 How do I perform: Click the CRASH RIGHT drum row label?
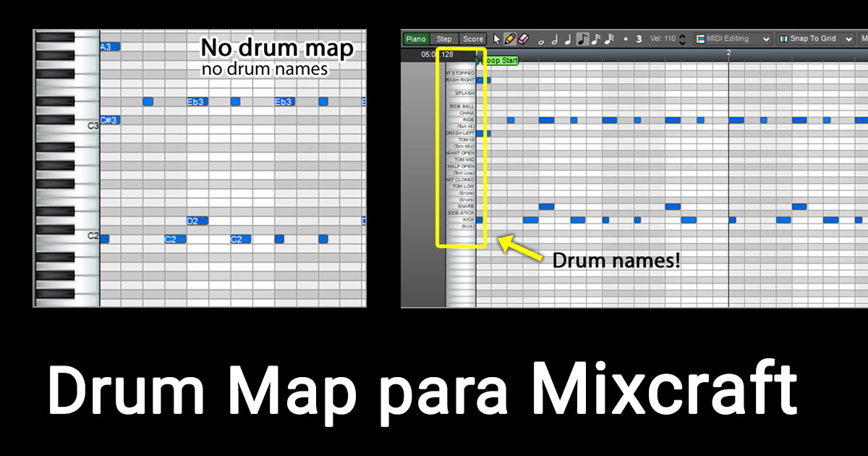tap(460, 80)
